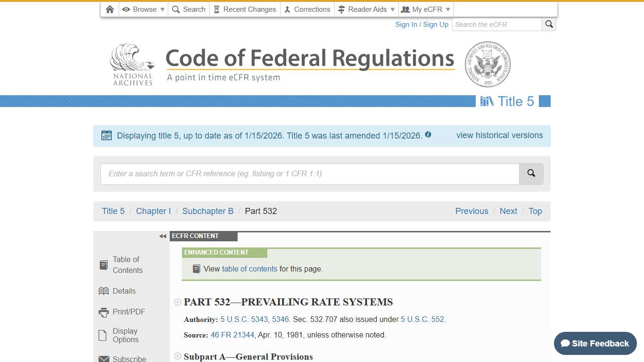Open the Browse dropdown menu
The width and height of the screenshot is (644, 362).
point(143,9)
